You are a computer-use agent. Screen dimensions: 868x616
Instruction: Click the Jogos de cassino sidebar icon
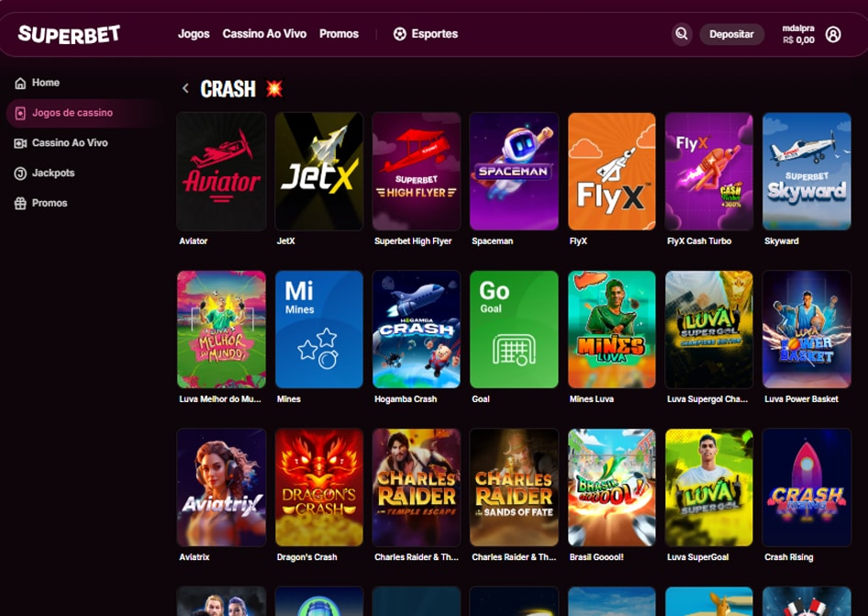(20, 112)
